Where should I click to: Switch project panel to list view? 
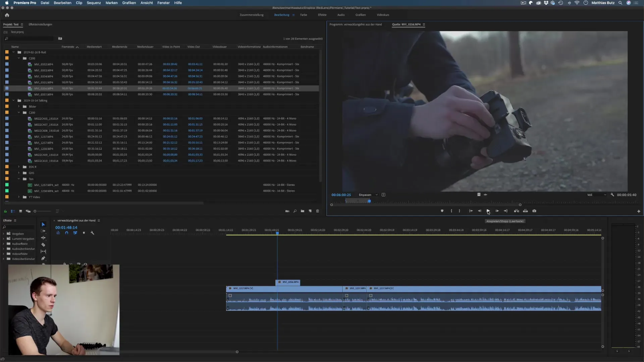click(x=13, y=211)
